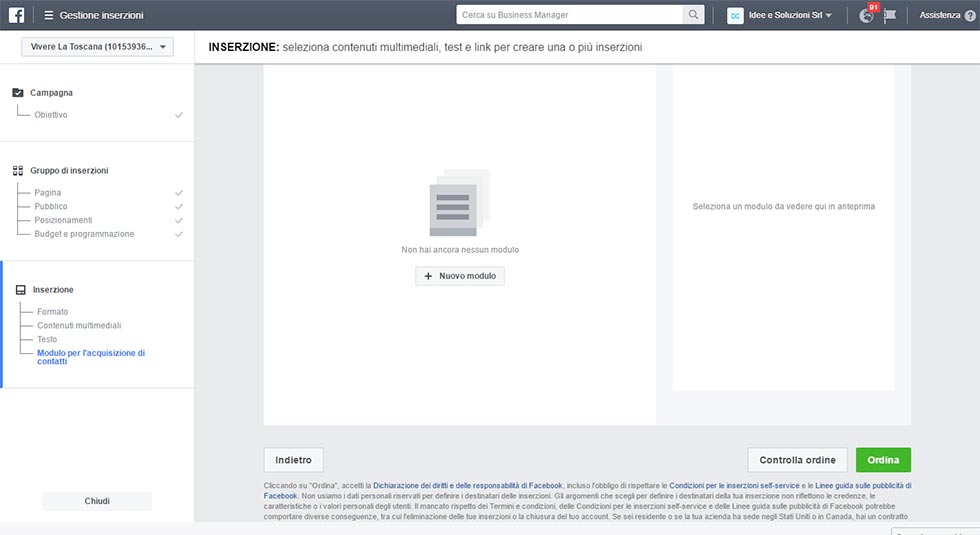Screen dimensions: 980x535
Task: Select Obiettivo in the sidebar
Action: (51, 115)
